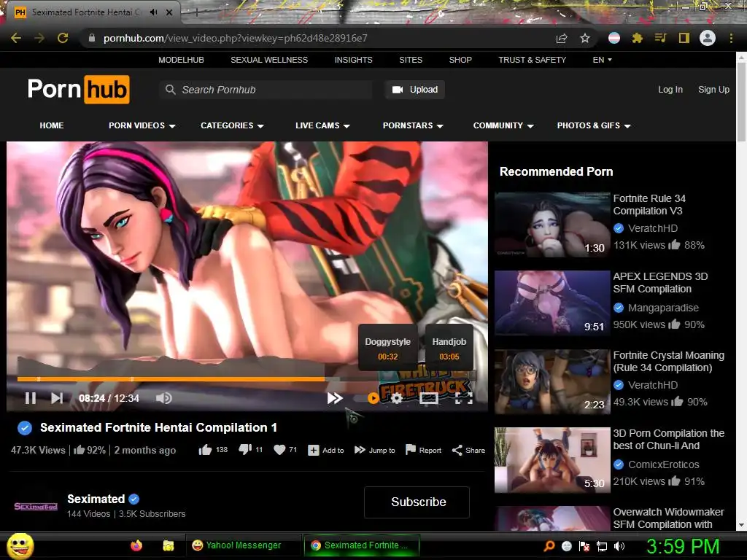Open the smiley Start button on the taskbar

pos(20,545)
